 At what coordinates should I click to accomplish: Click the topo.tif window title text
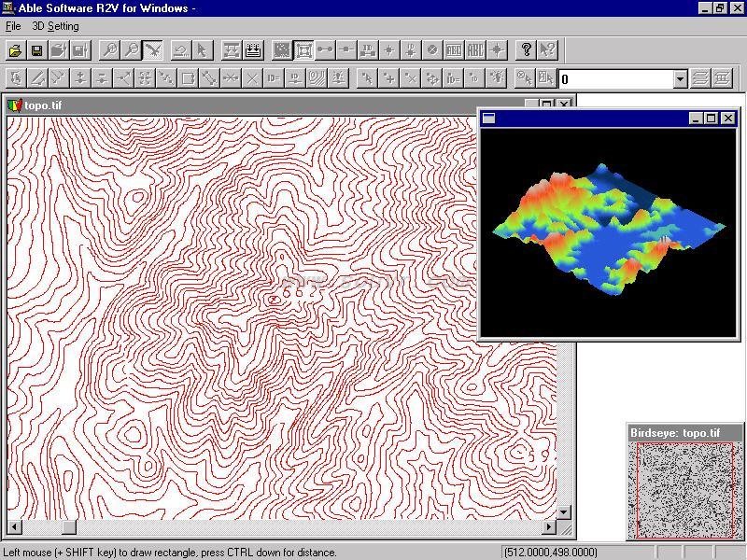pyautogui.click(x=43, y=105)
